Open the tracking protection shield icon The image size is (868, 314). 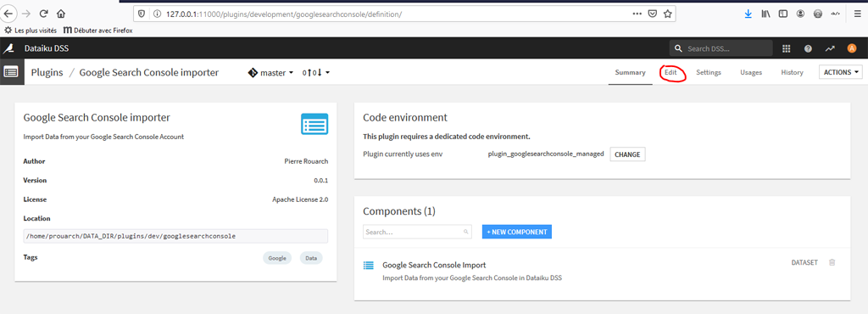pyautogui.click(x=142, y=14)
